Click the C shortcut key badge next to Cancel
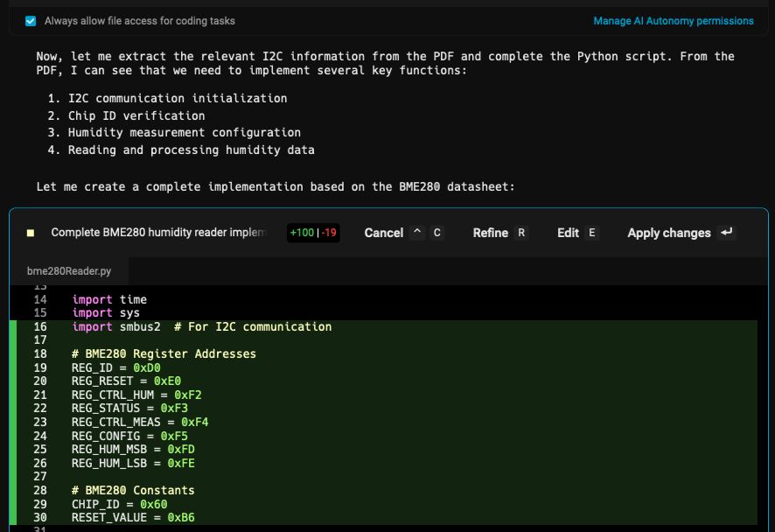Image resolution: width=775 pixels, height=532 pixels. coord(437,233)
